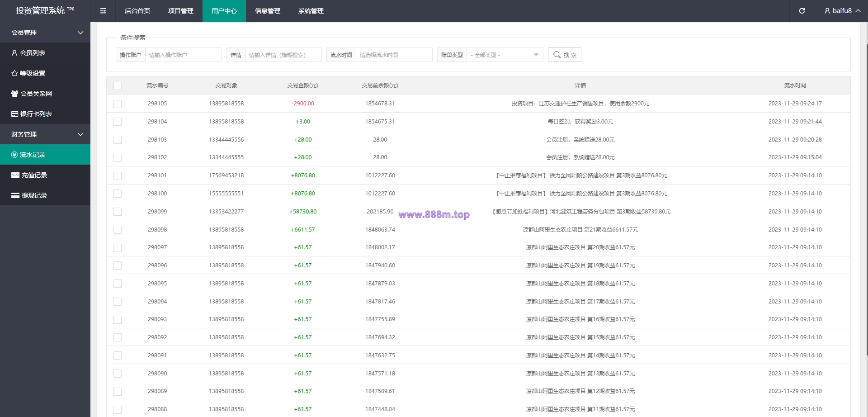
Task: Click the refresh icon in top bar
Action: [802, 11]
